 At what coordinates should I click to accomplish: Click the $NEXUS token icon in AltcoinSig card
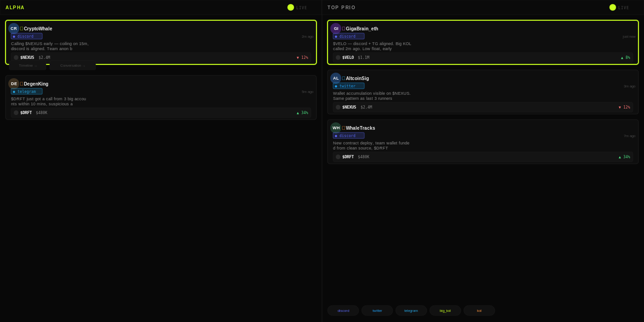[x=338, y=107]
